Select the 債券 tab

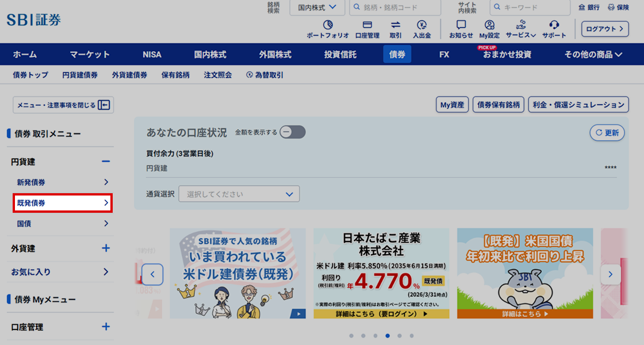point(397,54)
